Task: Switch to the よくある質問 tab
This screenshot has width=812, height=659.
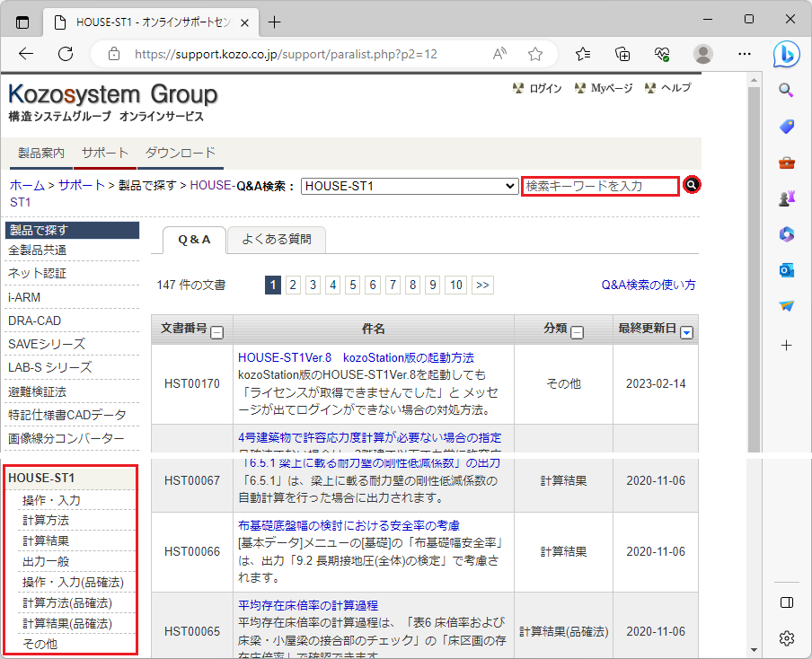Action: tap(276, 239)
